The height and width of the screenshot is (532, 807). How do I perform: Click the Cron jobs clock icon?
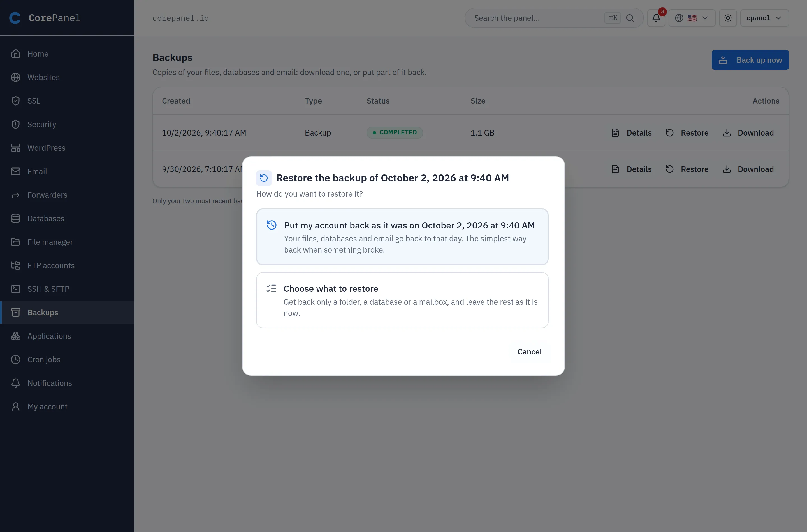(x=16, y=360)
